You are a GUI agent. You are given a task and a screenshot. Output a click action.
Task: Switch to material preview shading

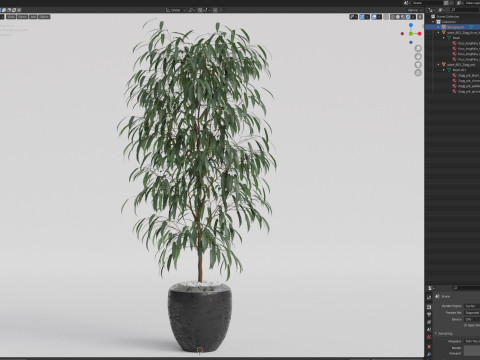click(x=403, y=17)
